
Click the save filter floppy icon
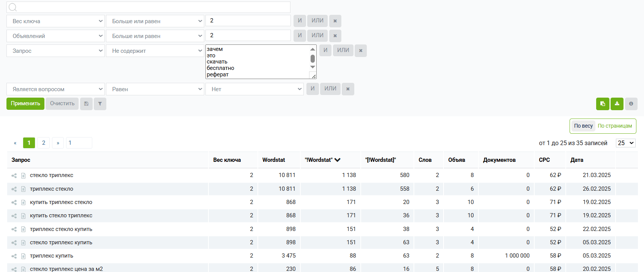pyautogui.click(x=86, y=104)
